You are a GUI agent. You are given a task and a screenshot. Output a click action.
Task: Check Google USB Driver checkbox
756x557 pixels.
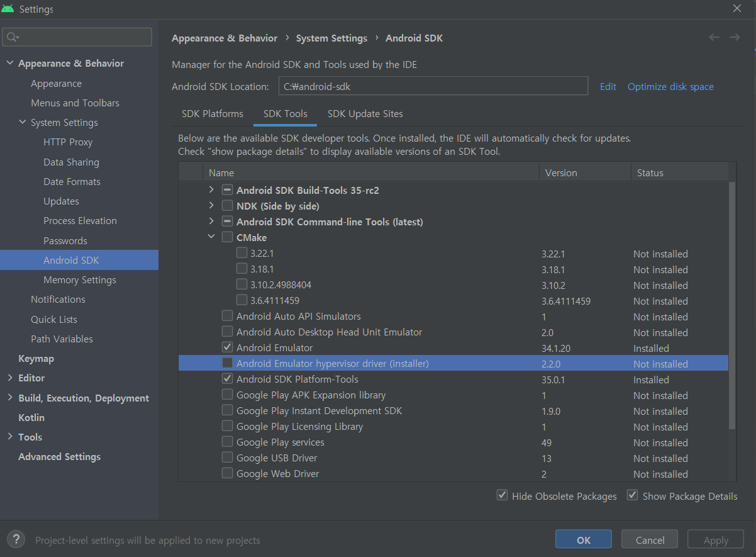coord(227,458)
